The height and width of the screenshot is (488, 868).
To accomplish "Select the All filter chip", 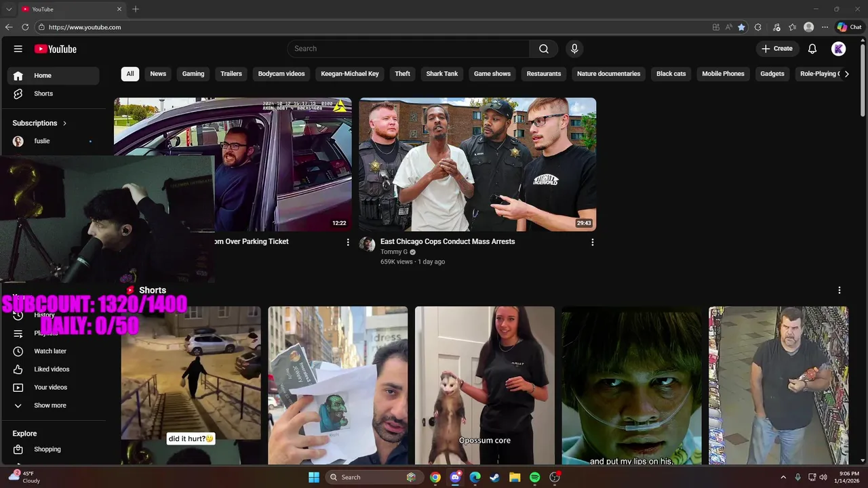I will pyautogui.click(x=130, y=74).
